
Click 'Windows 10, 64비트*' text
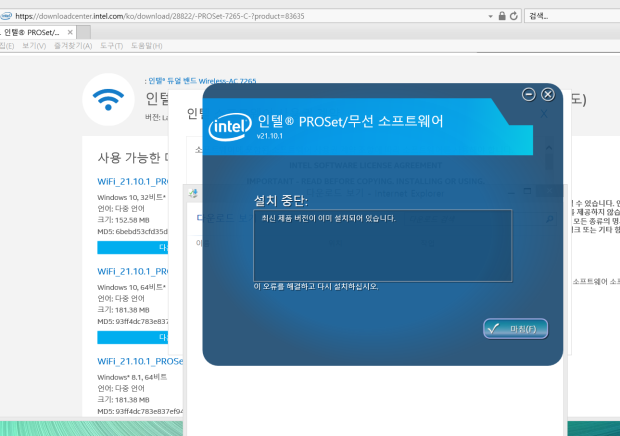pos(132,287)
